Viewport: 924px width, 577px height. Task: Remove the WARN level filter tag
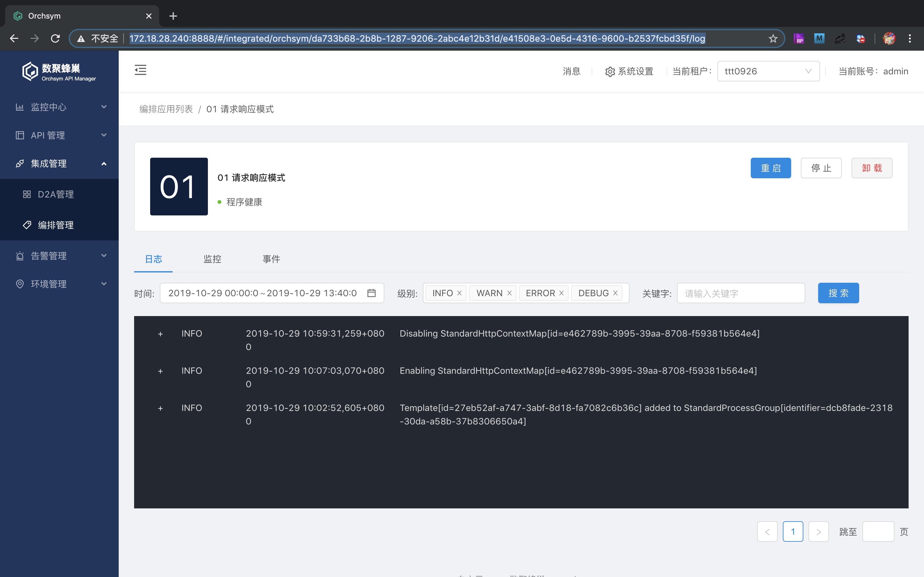tap(509, 293)
